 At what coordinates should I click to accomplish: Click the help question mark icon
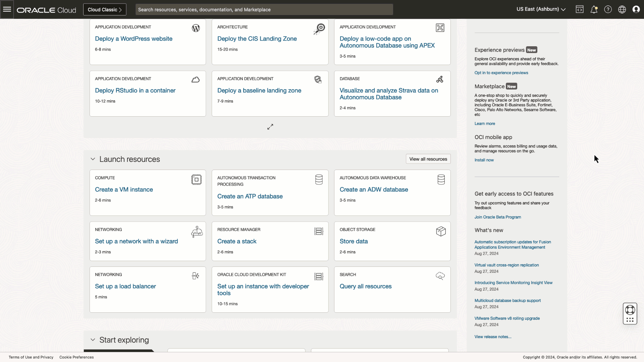(608, 9)
